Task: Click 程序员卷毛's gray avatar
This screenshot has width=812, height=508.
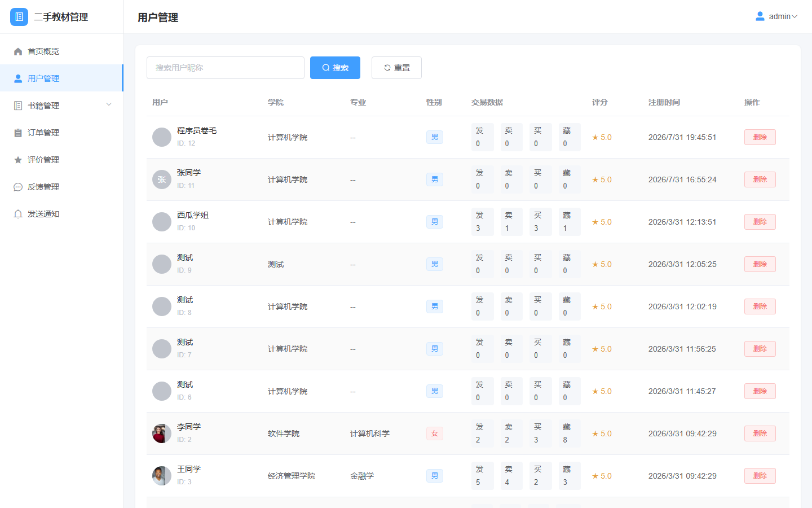Action: tap(162, 137)
